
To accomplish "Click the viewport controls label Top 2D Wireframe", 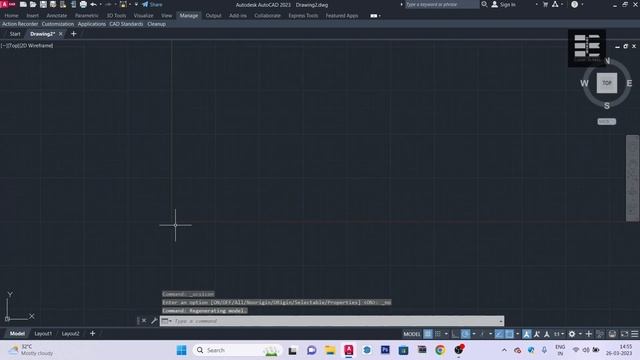I will [27, 46].
